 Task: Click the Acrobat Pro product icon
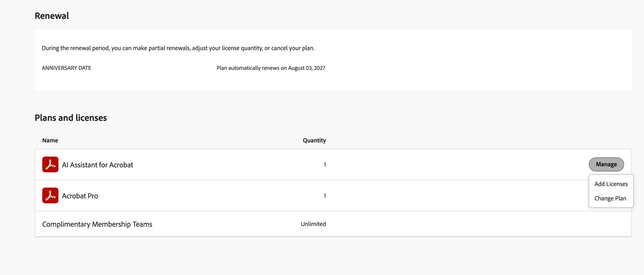50,195
